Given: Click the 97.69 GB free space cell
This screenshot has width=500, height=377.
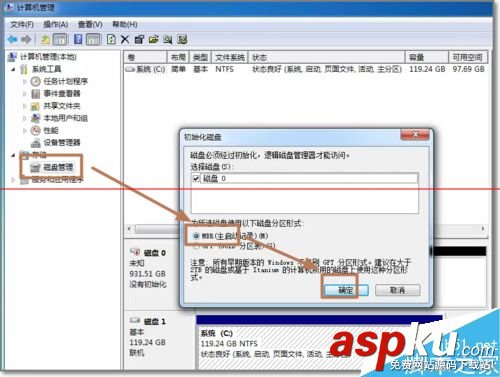Looking at the screenshot, I should (x=468, y=69).
